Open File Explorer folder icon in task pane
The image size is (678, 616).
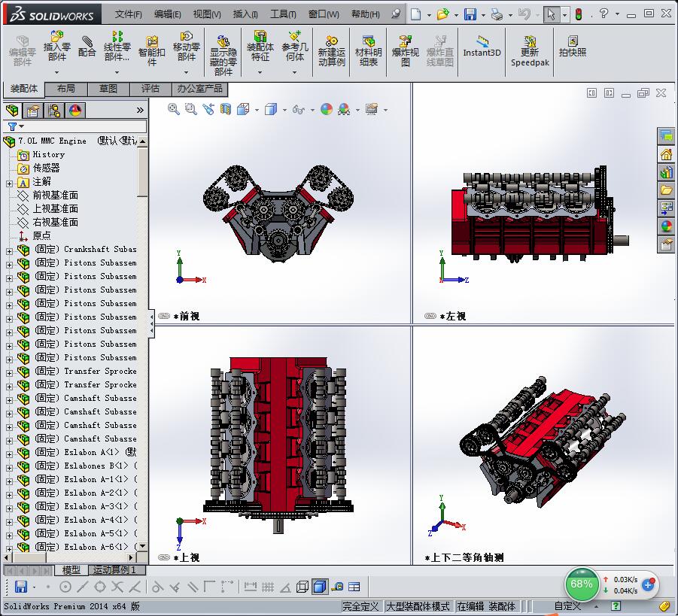(x=666, y=190)
